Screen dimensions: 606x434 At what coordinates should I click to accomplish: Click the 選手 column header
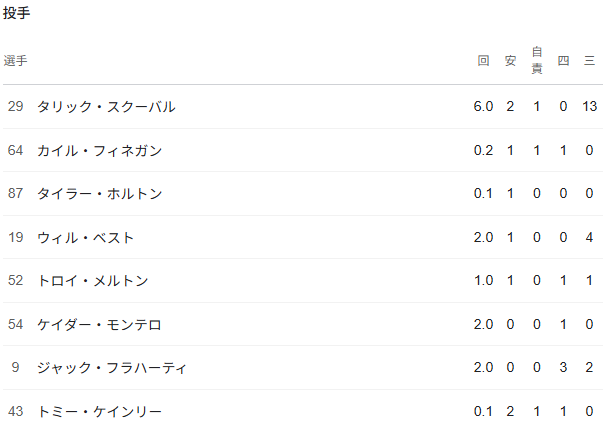(x=16, y=61)
